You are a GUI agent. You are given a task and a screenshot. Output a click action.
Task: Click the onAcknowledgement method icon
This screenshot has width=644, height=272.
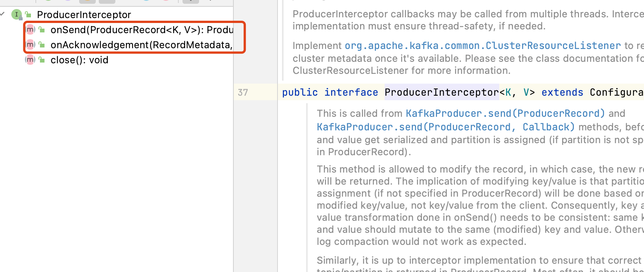pos(30,45)
